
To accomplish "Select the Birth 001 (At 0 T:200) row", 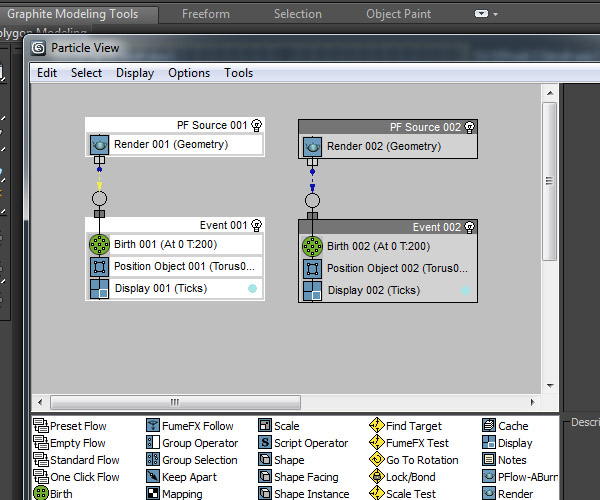I will click(174, 245).
